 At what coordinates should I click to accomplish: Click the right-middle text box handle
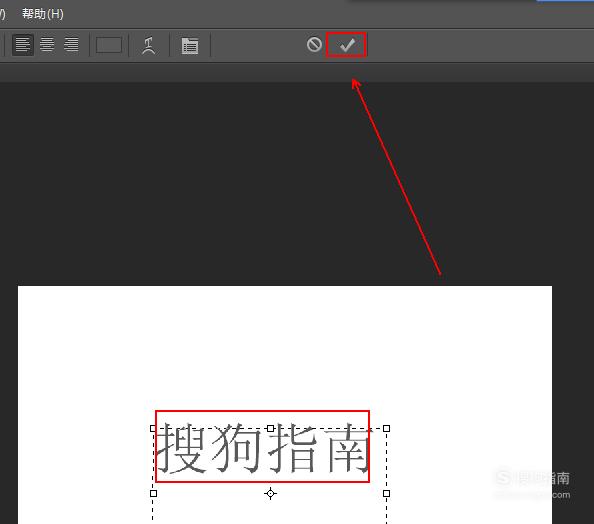[x=386, y=493]
